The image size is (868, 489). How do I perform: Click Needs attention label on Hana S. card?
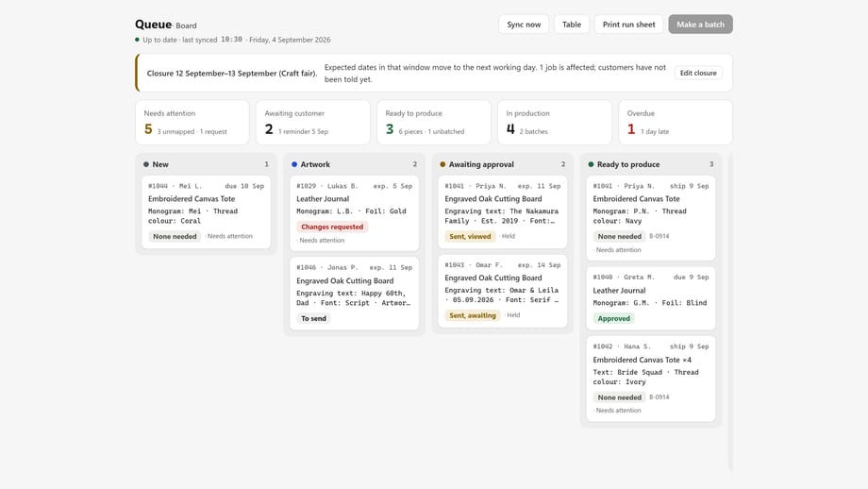pos(618,411)
